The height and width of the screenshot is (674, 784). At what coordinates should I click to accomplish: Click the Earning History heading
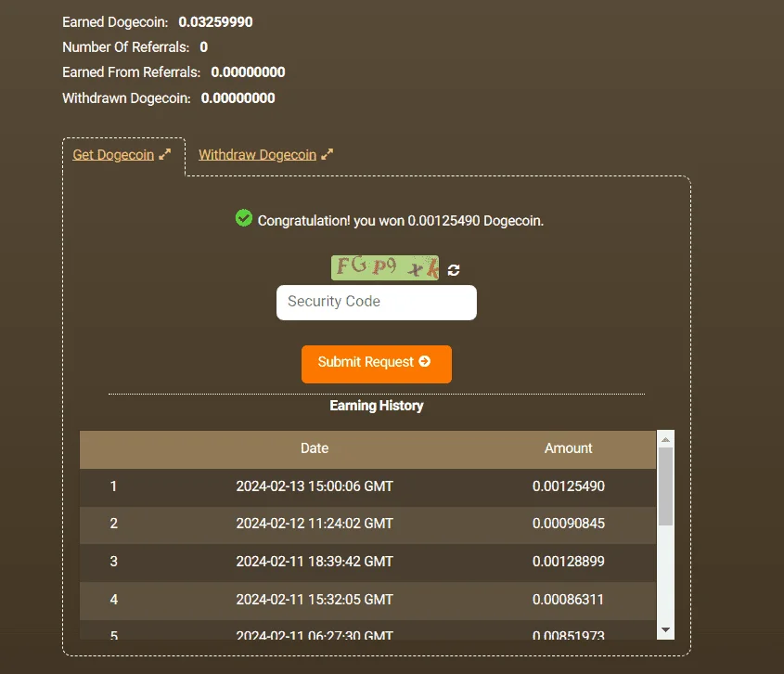click(x=377, y=406)
